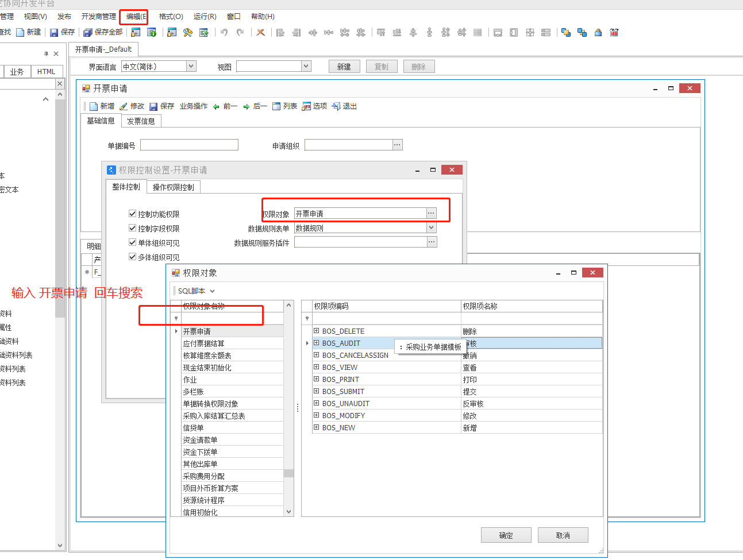Open the SQL脚本 dropdown menu
Screen dimensions: 743x560
[195, 292]
